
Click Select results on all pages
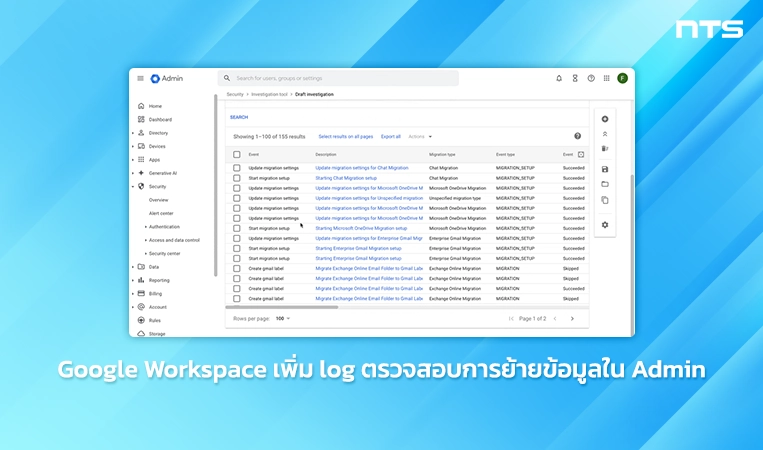345,137
